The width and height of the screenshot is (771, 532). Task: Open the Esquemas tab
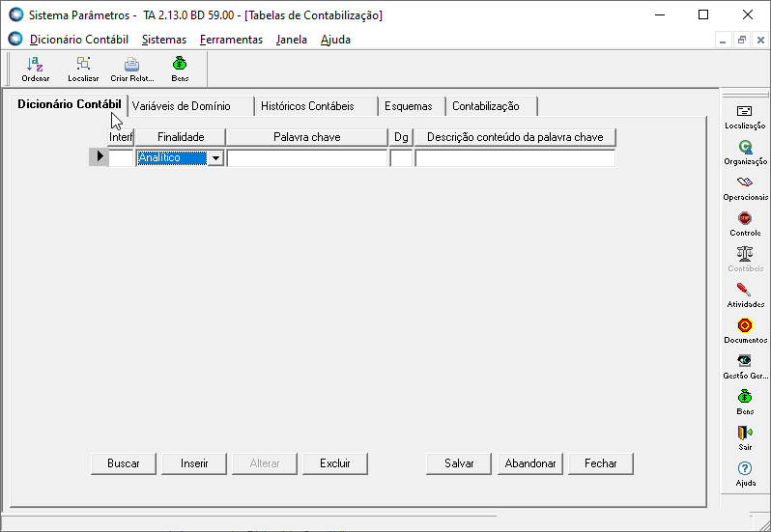coord(412,106)
